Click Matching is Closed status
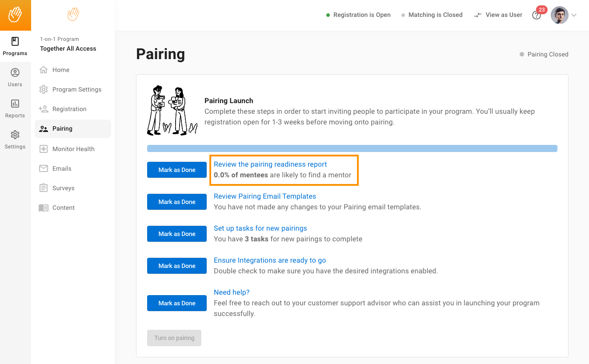 tap(432, 15)
